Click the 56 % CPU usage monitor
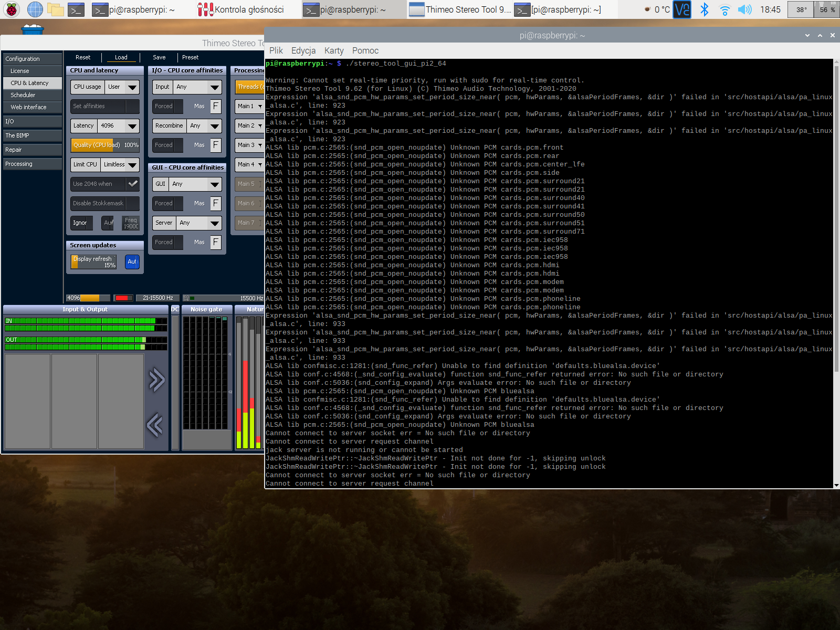 click(x=827, y=9)
